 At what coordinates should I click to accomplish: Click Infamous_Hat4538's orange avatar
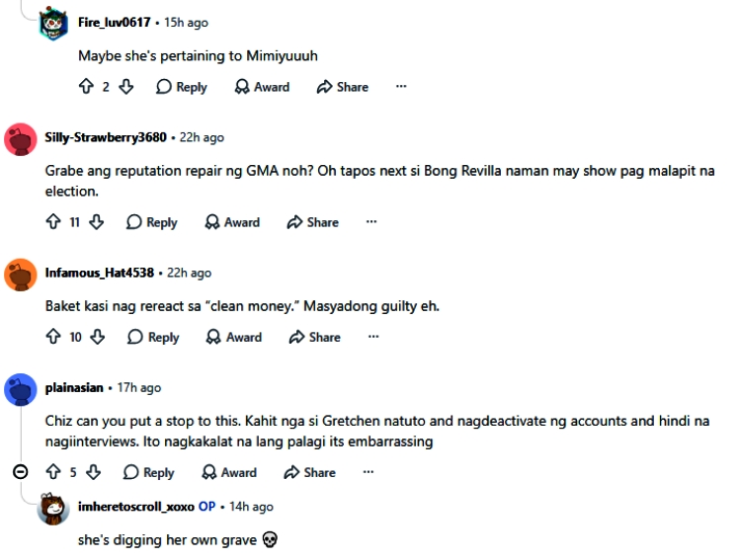21,275
